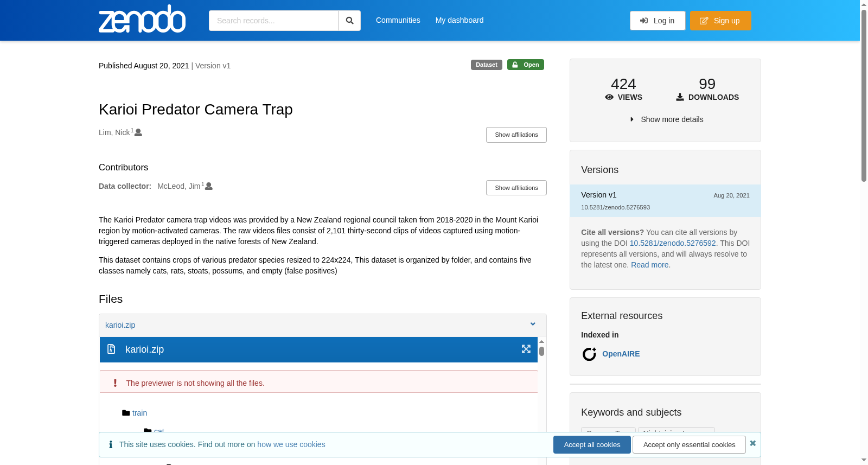The image size is (868, 465).
Task: Click the fullscreen icon on karioi.zip preview
Action: point(526,349)
